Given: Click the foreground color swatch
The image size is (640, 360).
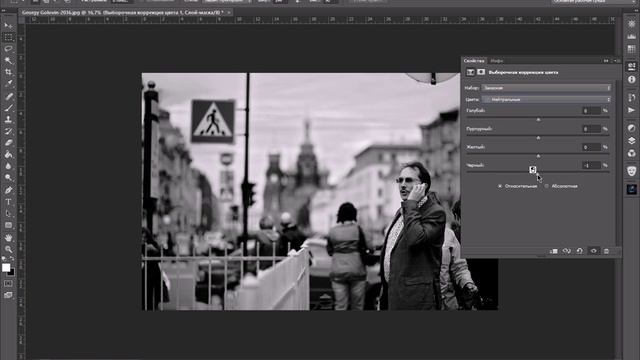Looking at the screenshot, I should coord(6,268).
